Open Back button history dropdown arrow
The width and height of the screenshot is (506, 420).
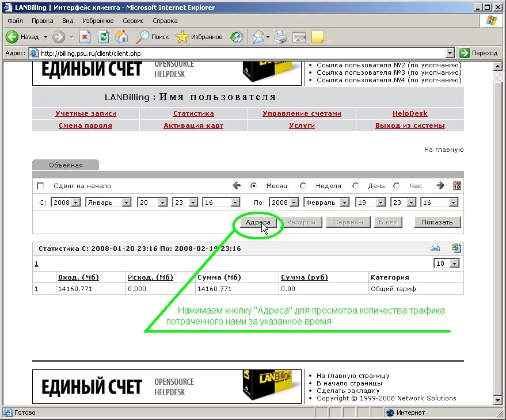tap(45, 37)
